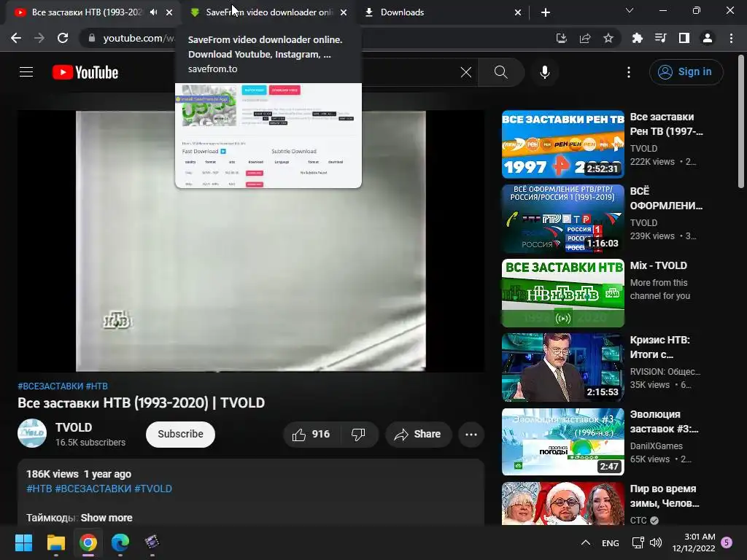Click the YouTube search magnifier button

pos(501,72)
